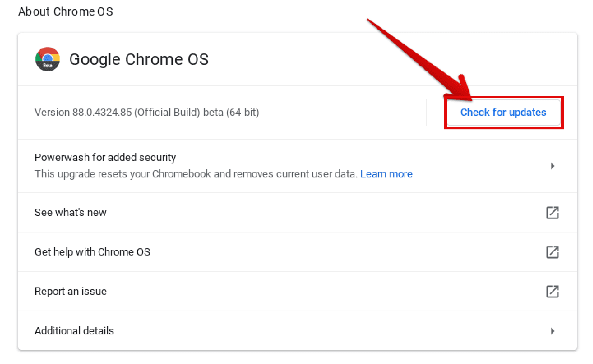Open the Additional details label
This screenshot has width=593, height=364.
point(74,331)
